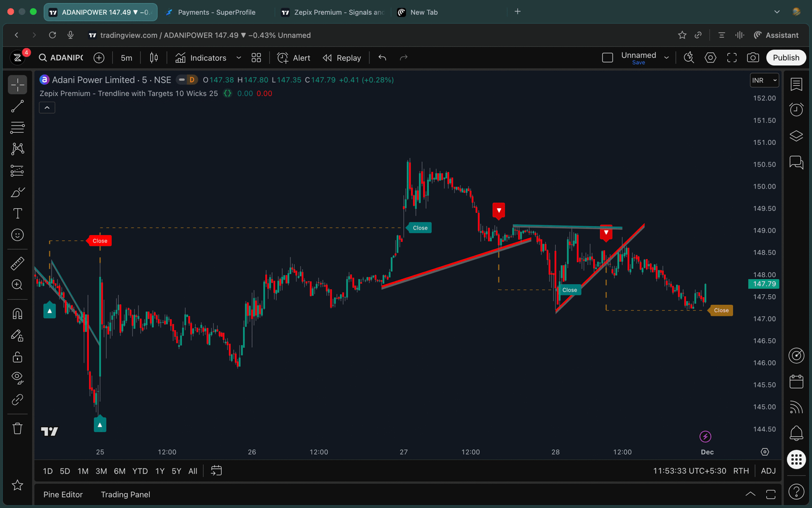The width and height of the screenshot is (812, 508).
Task: Open the Alerts clock icon in sidebar
Action: click(x=796, y=109)
